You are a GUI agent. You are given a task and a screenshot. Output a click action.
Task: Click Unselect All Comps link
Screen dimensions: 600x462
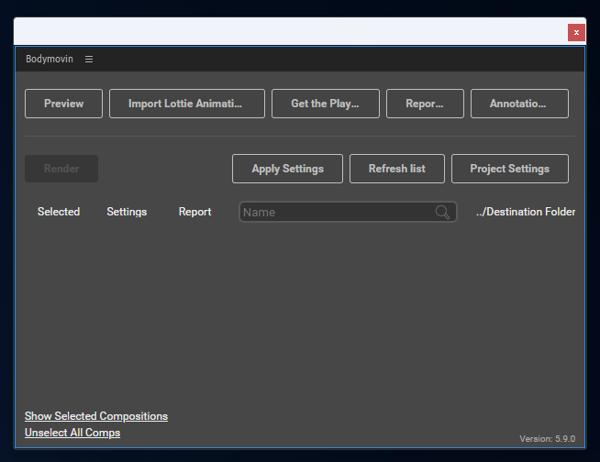coord(72,433)
